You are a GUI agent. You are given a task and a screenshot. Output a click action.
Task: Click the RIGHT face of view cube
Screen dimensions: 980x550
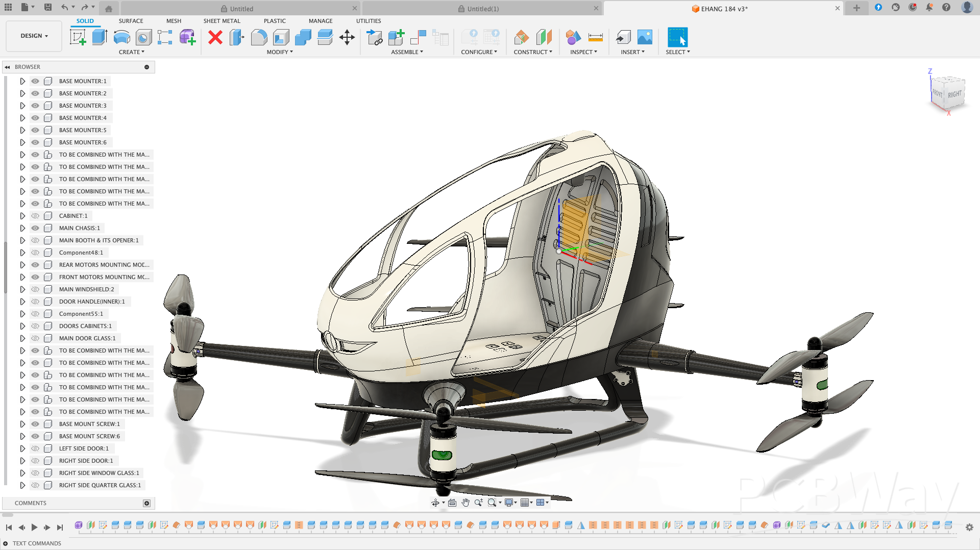click(x=954, y=94)
